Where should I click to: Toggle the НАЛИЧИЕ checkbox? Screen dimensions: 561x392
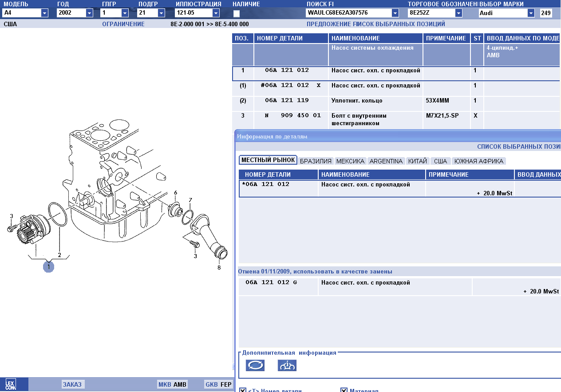pos(237,14)
